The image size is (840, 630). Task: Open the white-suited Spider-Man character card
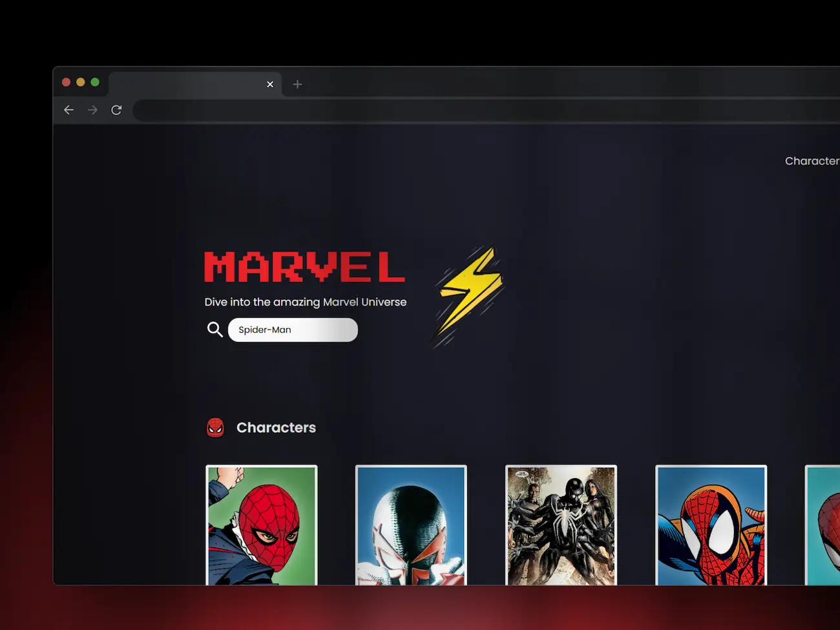411,525
